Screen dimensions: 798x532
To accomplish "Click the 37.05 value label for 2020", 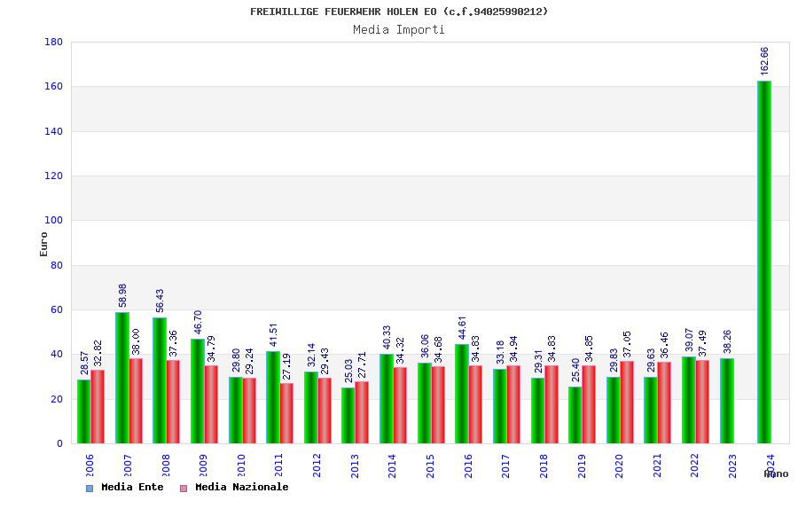I will 627,345.
